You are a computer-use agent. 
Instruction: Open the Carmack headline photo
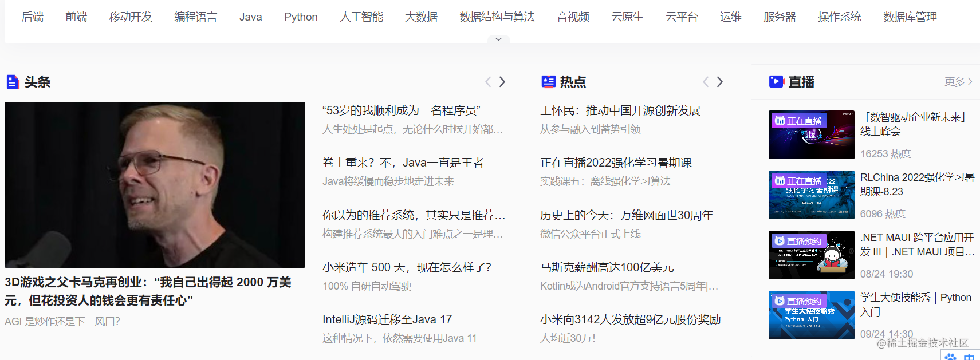point(155,185)
